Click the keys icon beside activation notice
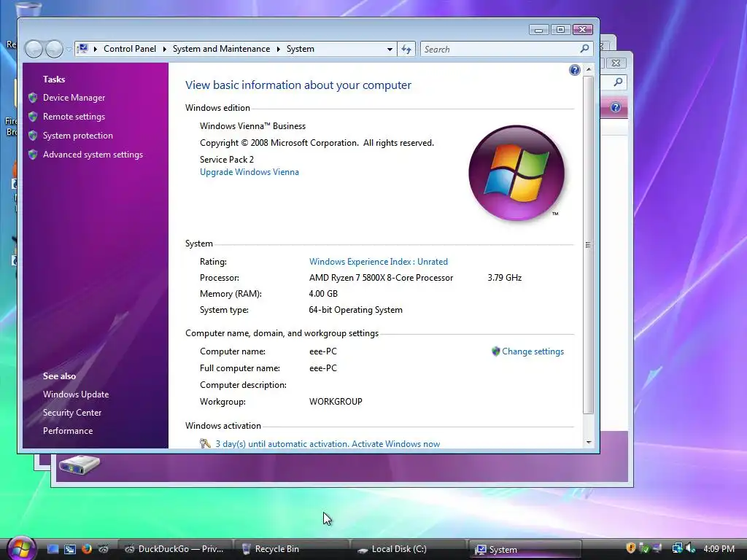747x560 pixels. tap(205, 444)
